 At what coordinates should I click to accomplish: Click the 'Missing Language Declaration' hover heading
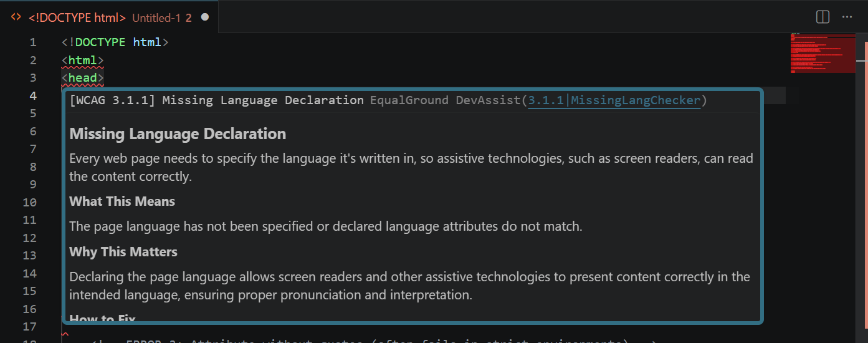pyautogui.click(x=178, y=134)
